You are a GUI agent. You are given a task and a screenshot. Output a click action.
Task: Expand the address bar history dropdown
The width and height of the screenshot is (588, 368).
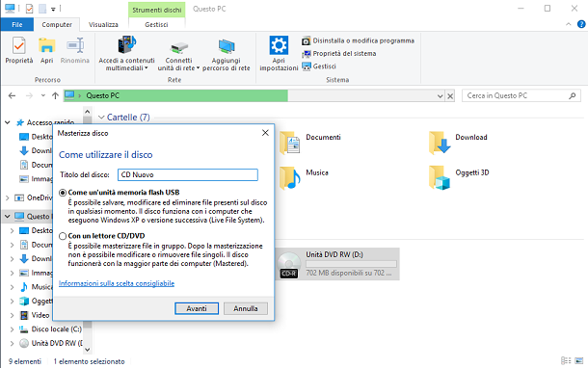coord(441,96)
